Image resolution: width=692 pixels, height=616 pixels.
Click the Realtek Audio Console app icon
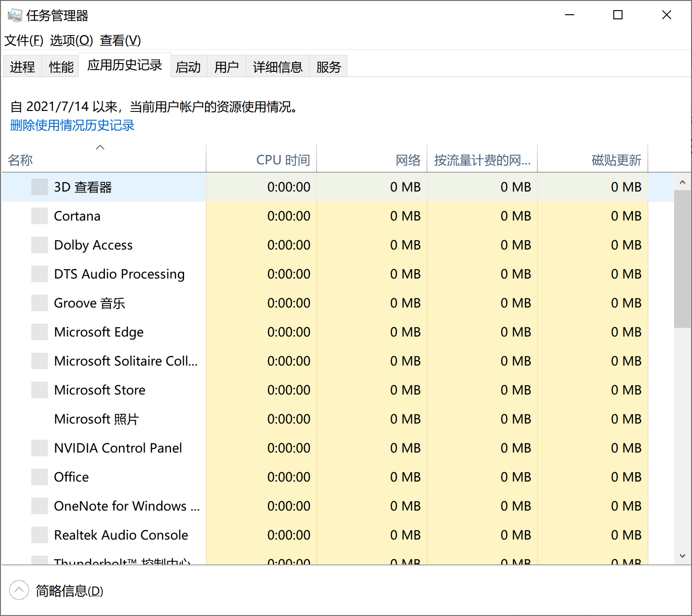(x=40, y=535)
